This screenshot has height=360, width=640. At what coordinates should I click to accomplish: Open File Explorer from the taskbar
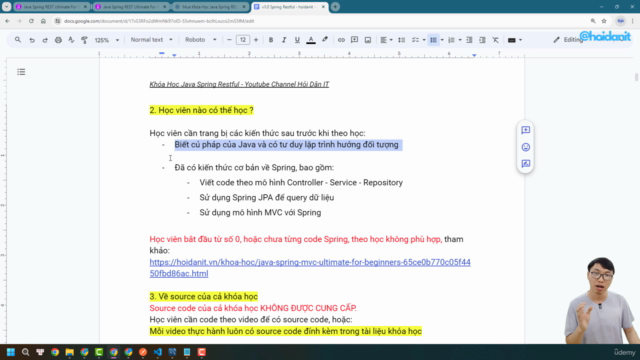[x=69, y=352]
